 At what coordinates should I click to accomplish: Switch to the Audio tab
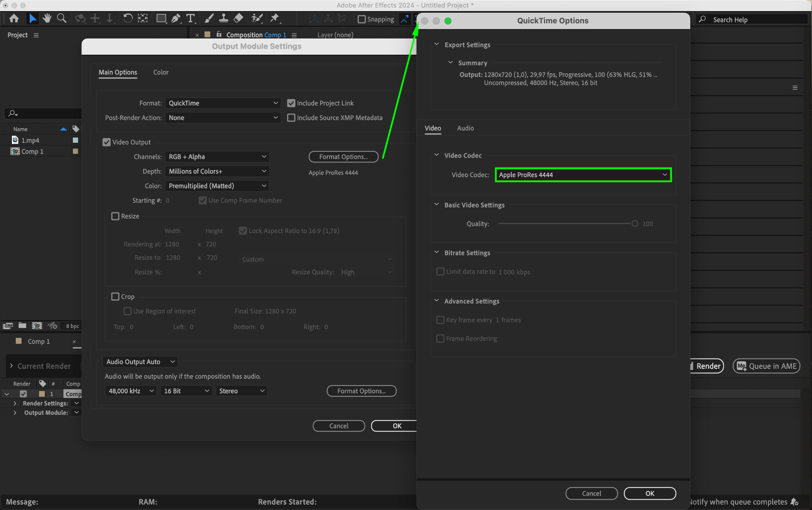465,128
